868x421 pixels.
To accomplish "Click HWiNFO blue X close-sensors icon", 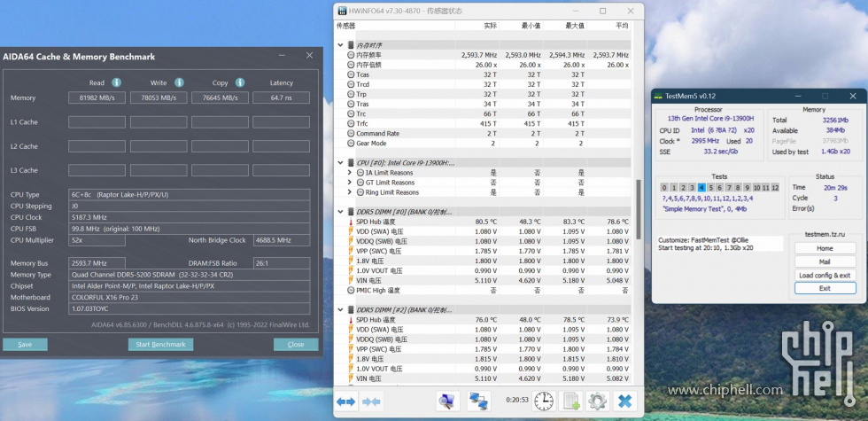I will click(x=625, y=401).
